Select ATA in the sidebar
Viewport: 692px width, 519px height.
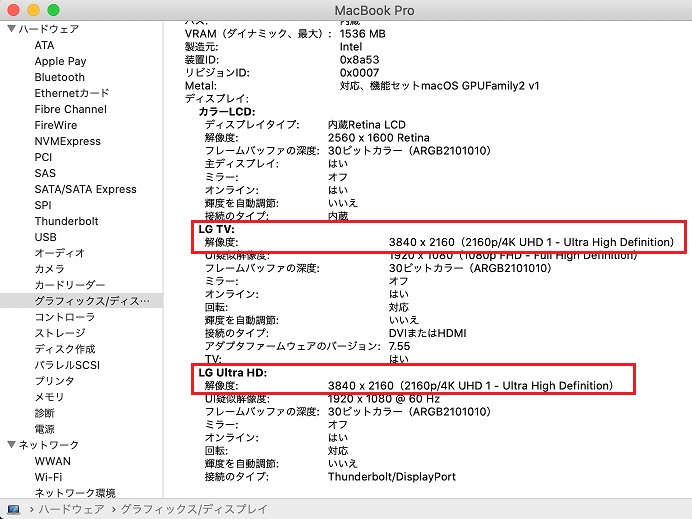pos(45,45)
